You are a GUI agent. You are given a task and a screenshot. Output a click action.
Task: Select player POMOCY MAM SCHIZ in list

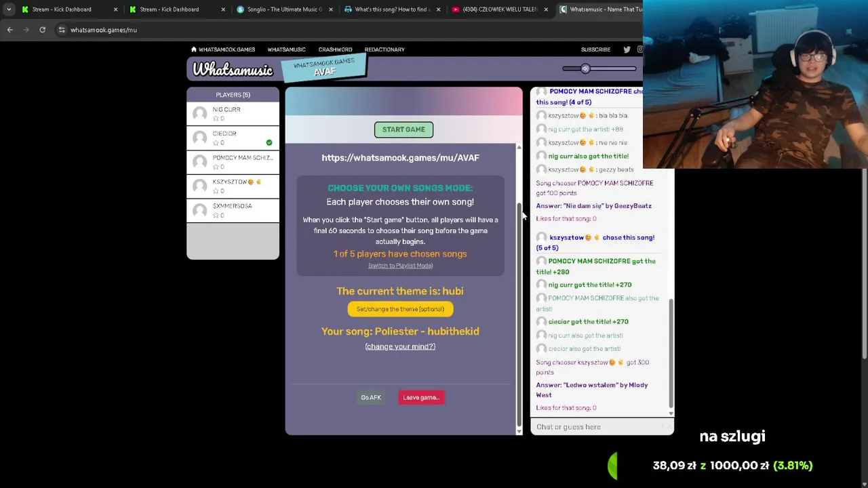[x=233, y=161]
